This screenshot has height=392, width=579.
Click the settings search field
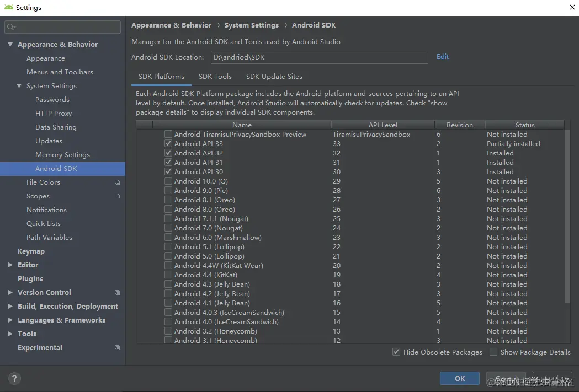[x=62, y=27]
